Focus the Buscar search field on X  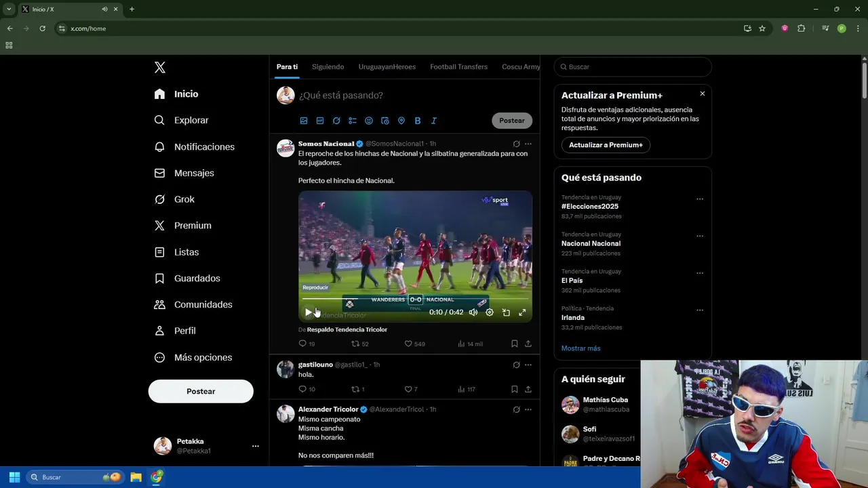[x=633, y=67]
